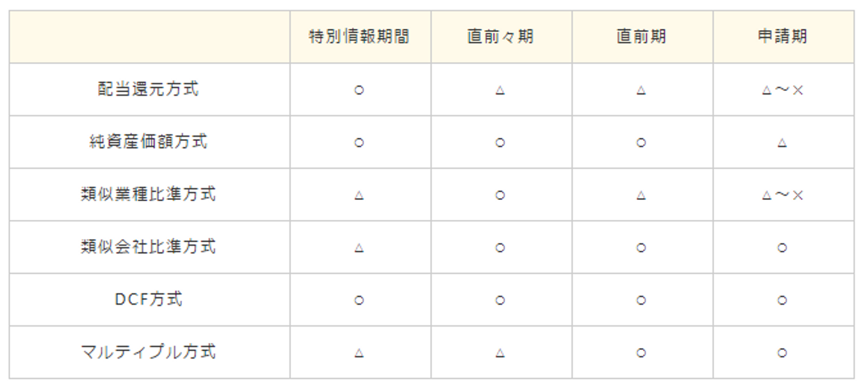This screenshot has height=391, width=868.
Task: Click the triangle for マルティプル方式 under 直前々期
Action: (500, 353)
